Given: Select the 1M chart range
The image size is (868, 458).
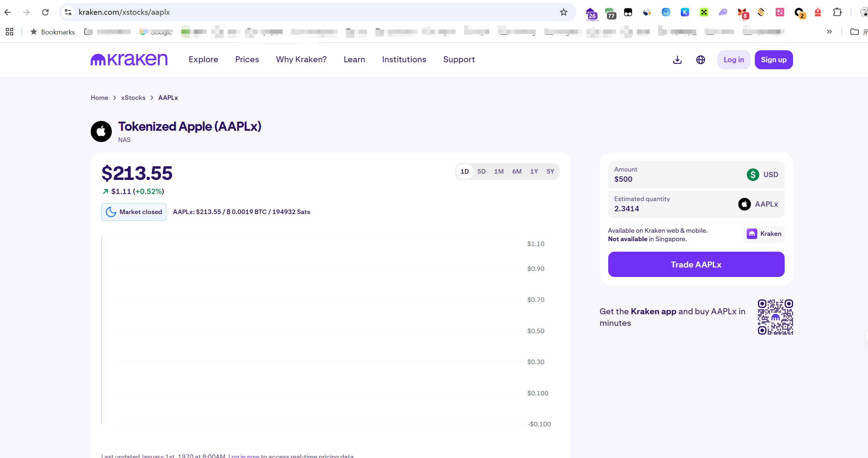Looking at the screenshot, I should click(499, 172).
